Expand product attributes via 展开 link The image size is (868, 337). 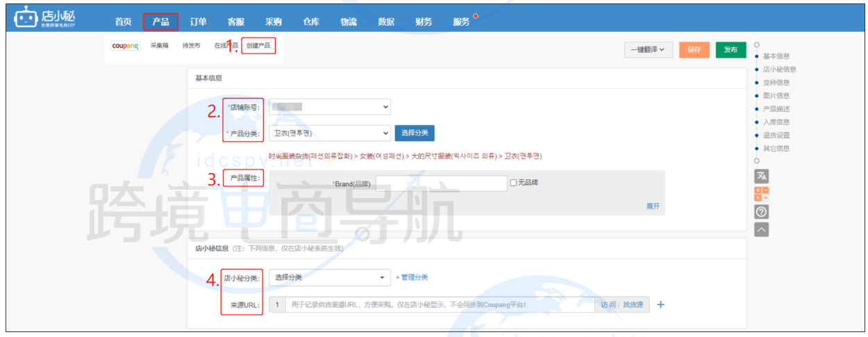[x=653, y=206]
